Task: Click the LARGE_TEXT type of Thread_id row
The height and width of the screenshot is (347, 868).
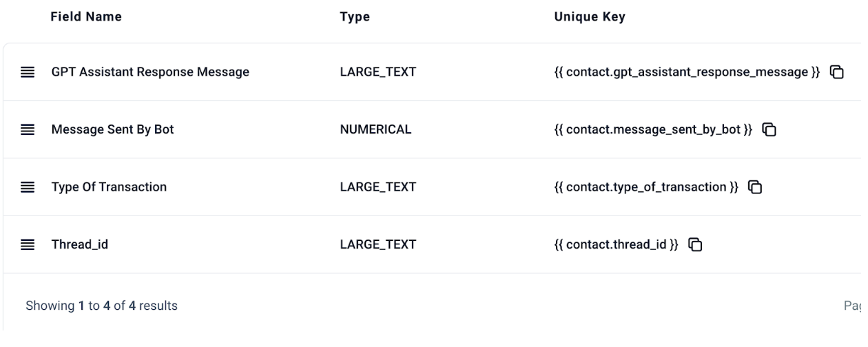Action: [378, 244]
